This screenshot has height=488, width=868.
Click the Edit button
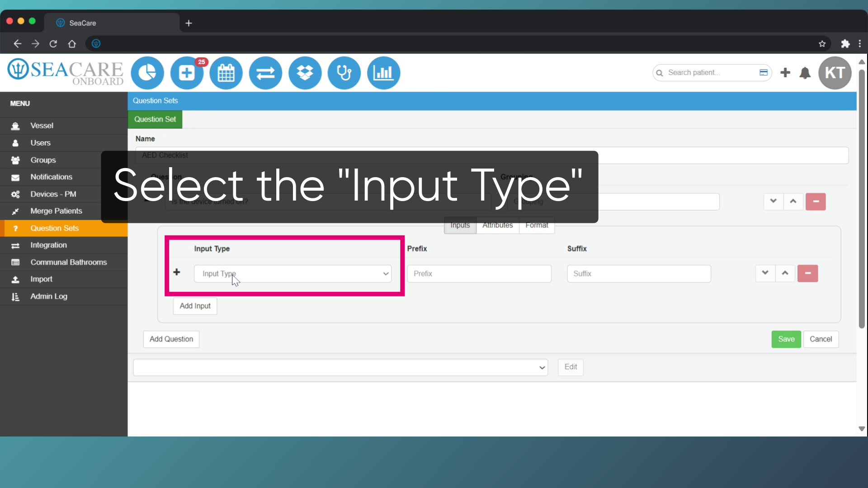coord(571,367)
